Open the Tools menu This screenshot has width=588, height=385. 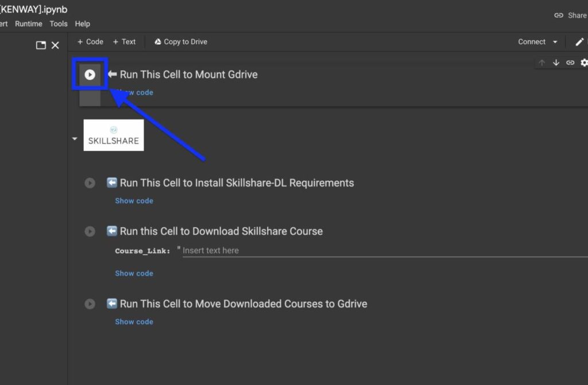(x=59, y=24)
